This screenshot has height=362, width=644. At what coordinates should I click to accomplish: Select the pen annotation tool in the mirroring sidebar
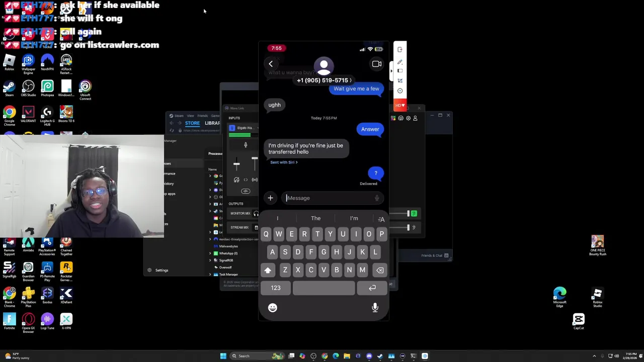400,62
